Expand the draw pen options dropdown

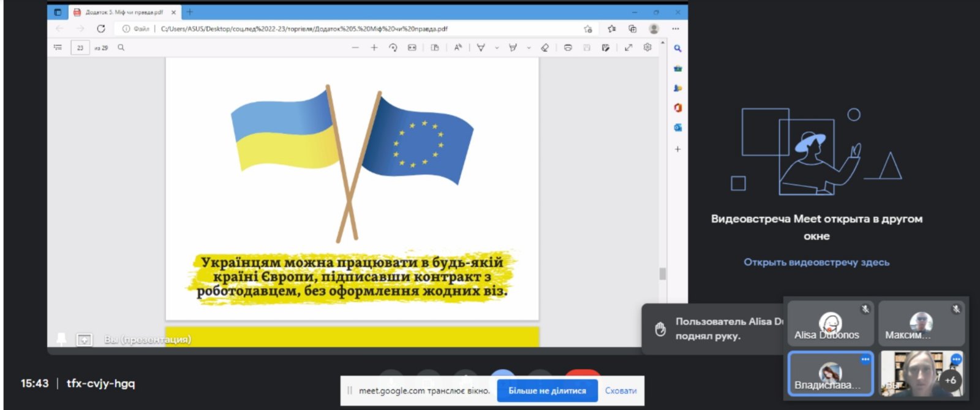[497, 48]
